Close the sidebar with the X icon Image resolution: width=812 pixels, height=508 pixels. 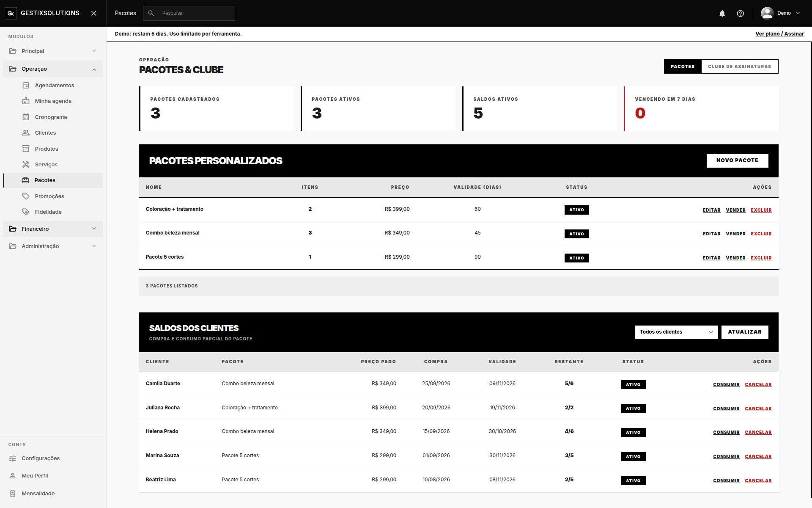click(94, 13)
